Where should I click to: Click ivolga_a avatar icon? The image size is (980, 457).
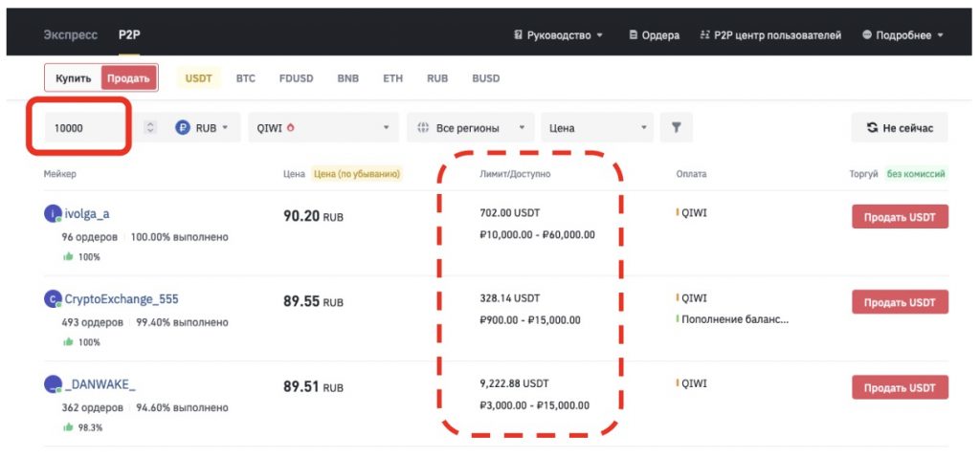click(54, 213)
